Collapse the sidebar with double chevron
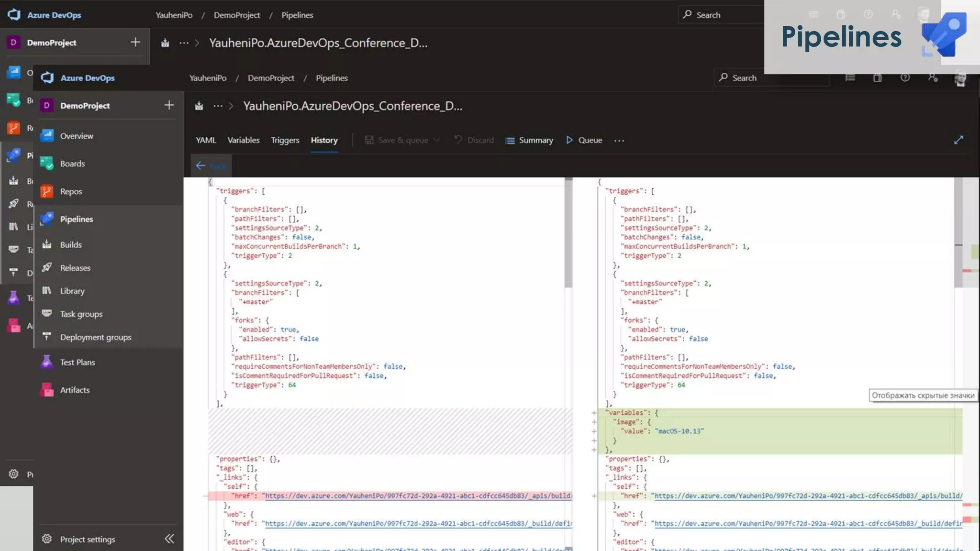 tap(169, 539)
